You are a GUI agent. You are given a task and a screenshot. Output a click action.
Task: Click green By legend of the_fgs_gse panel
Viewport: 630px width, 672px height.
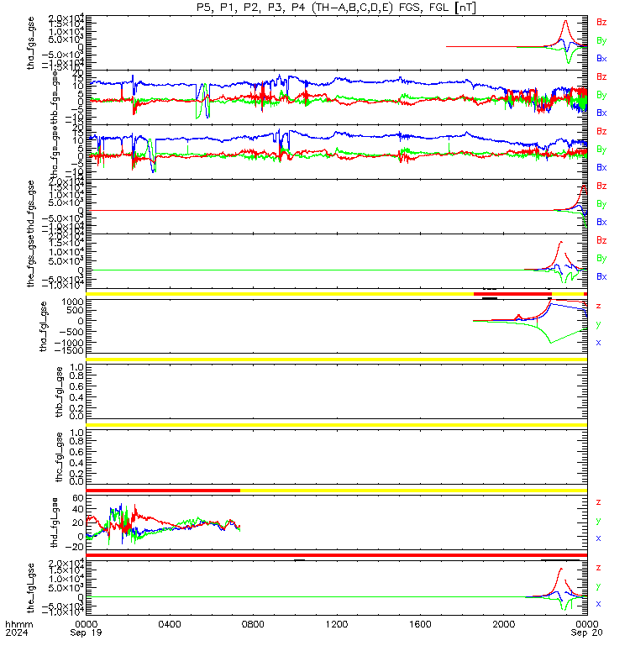tap(601, 259)
